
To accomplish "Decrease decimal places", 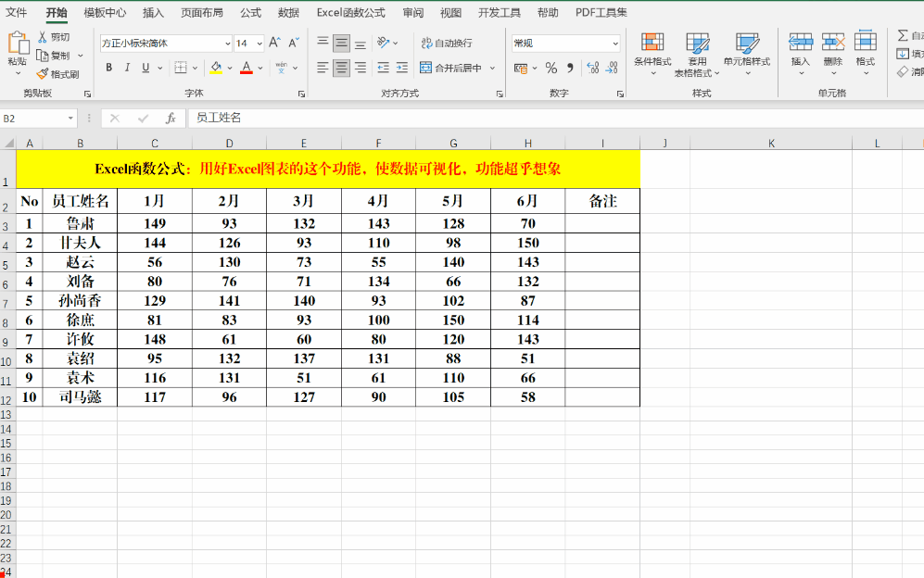I will 612,68.
